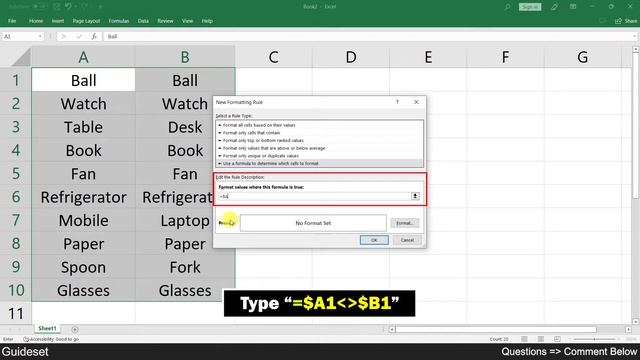The height and width of the screenshot is (360, 640).
Task: Open the Page Layout tab
Action: [x=86, y=21]
